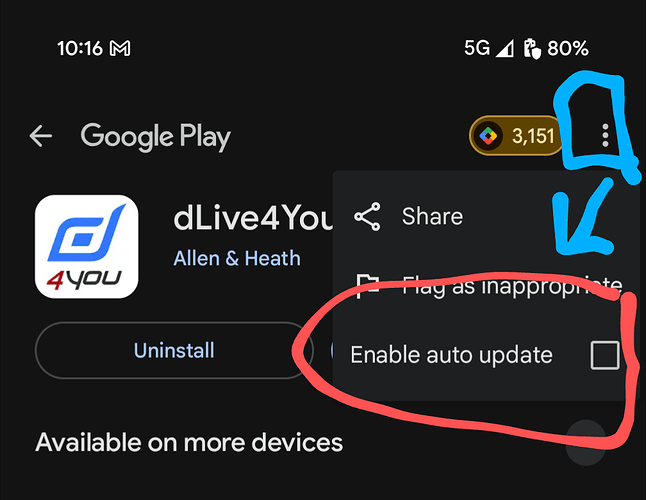This screenshot has width=646, height=500.
Task: Tap the 10:16 clock in status bar
Action: coord(80,49)
